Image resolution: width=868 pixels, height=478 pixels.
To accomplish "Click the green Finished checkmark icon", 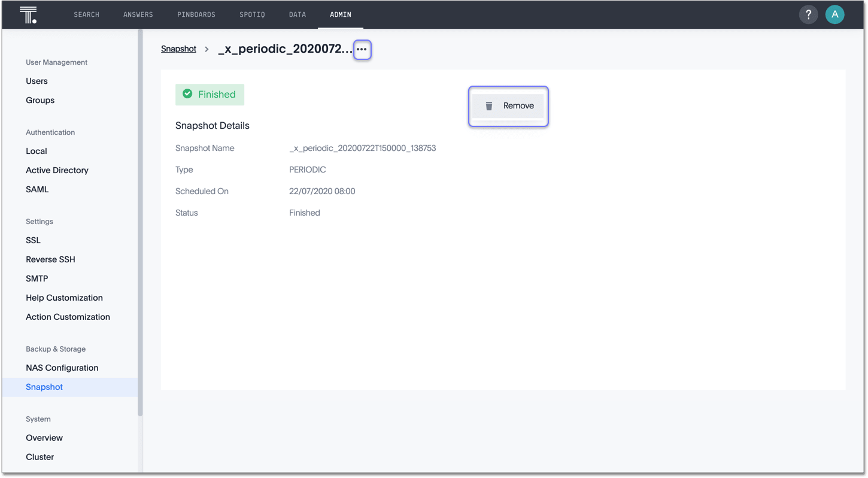I will 187,94.
